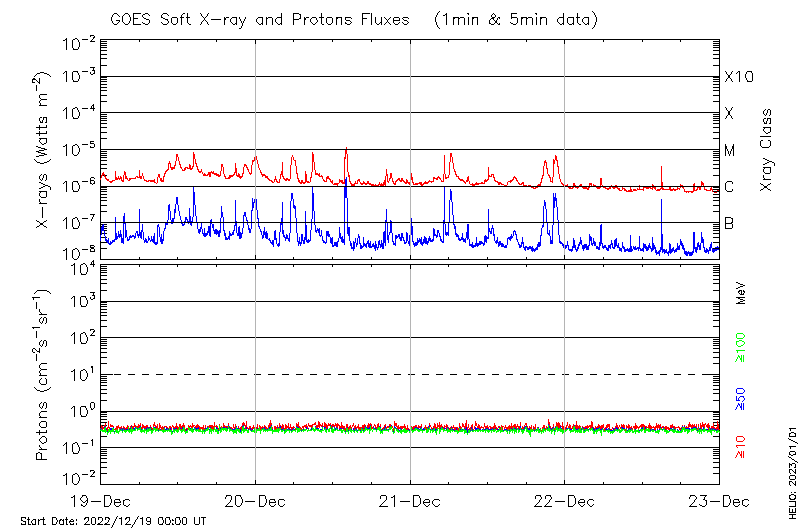Click the green ≥100 MeV legend label
Image resolution: width=800 pixels, height=530 pixels.
(x=741, y=348)
